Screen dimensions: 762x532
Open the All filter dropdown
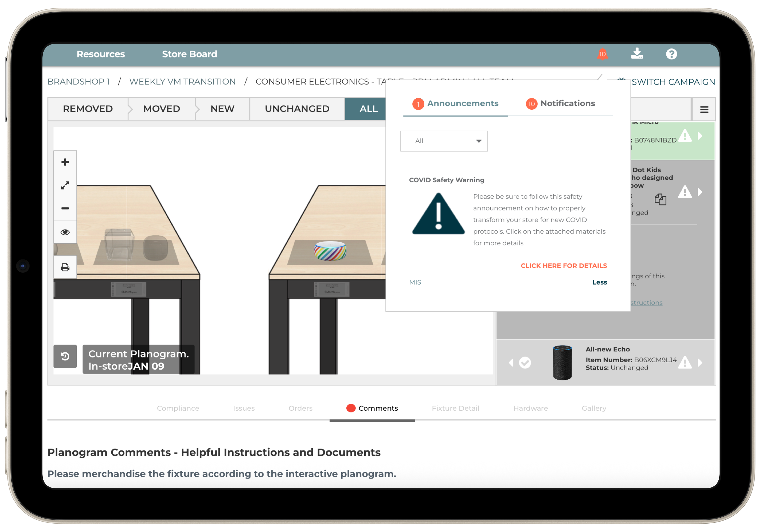click(444, 141)
